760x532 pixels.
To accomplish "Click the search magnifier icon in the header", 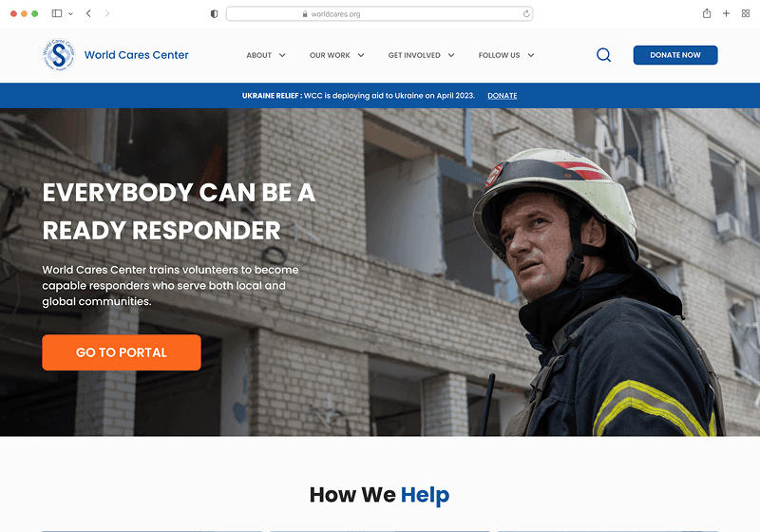I will (x=603, y=55).
